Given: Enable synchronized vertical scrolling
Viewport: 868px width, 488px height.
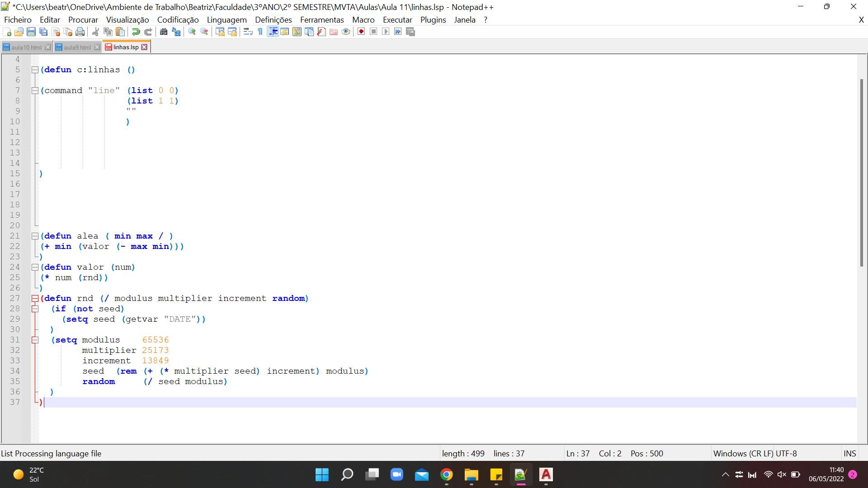Looking at the screenshot, I should 220,32.
